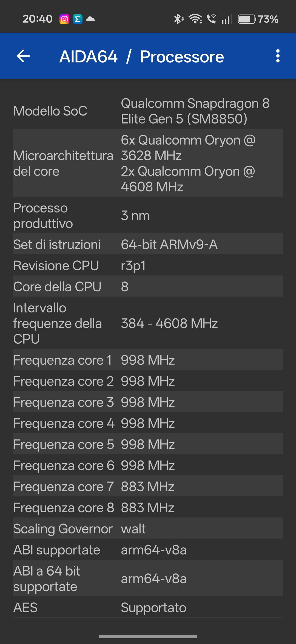Tap the AIDA64 sigma status icon
The image size is (296, 644).
(x=78, y=19)
